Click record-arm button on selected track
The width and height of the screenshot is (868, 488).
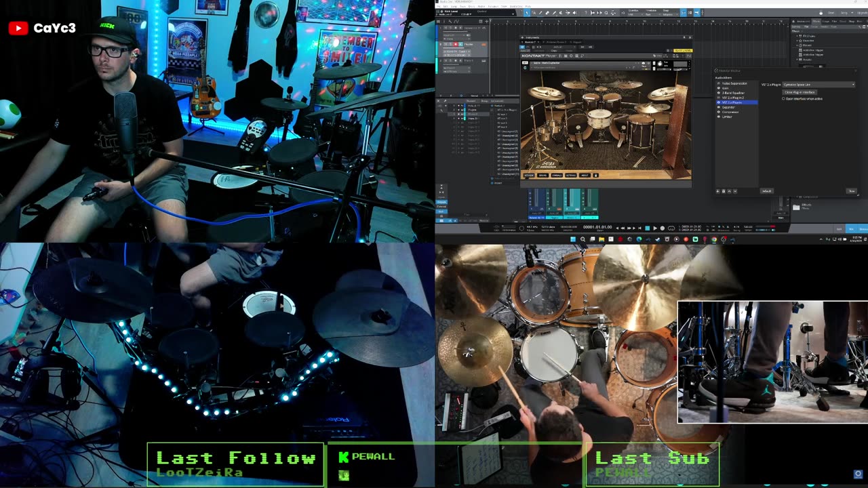click(456, 44)
